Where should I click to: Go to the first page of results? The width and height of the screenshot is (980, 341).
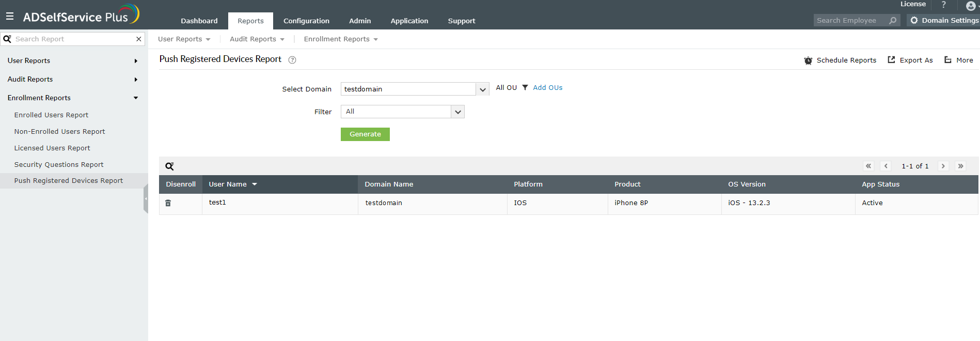pyautogui.click(x=868, y=166)
